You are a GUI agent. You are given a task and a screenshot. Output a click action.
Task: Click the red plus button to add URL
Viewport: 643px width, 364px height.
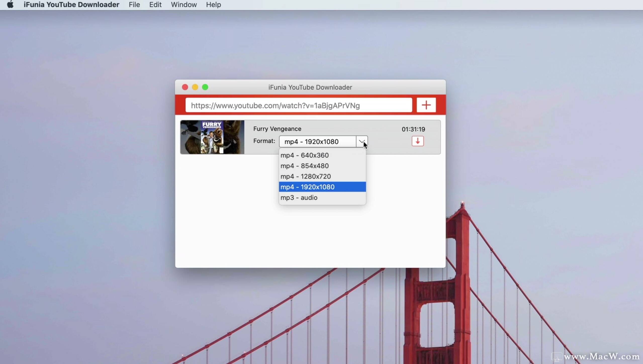point(426,105)
